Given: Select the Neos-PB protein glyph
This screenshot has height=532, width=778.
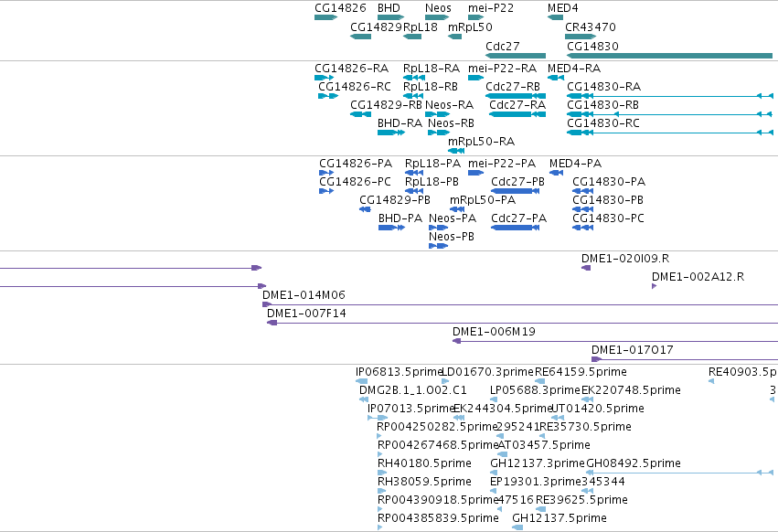Looking at the screenshot, I should (438, 246).
